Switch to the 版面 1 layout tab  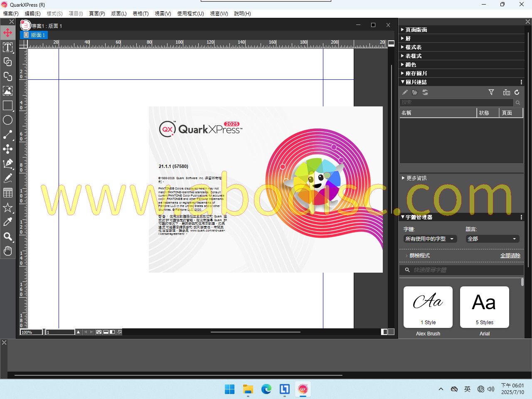34,35
